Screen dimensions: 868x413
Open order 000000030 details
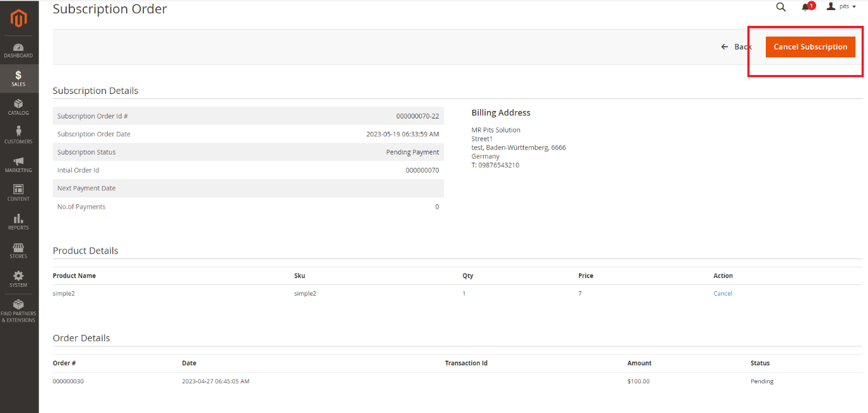pyautogui.click(x=67, y=381)
